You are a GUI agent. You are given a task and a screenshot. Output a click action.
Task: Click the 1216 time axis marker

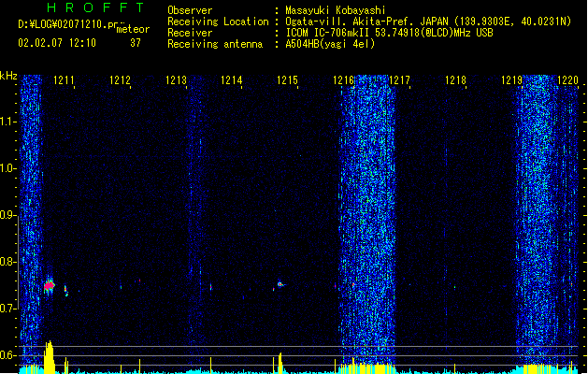pos(343,80)
